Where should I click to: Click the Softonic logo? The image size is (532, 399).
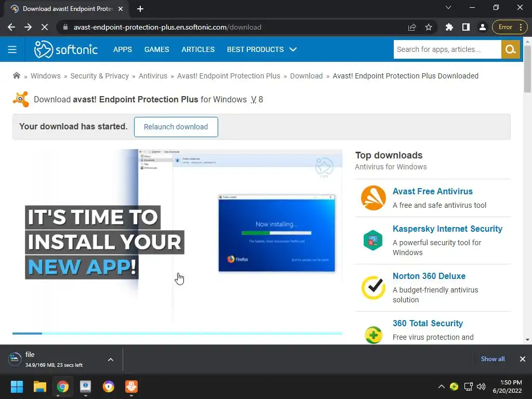[x=66, y=49]
